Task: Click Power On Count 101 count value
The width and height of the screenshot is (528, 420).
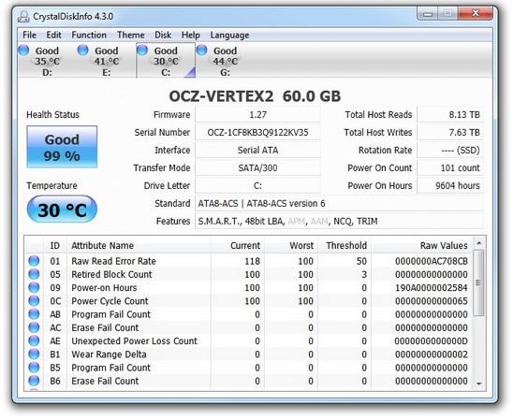Action: pyautogui.click(x=450, y=168)
